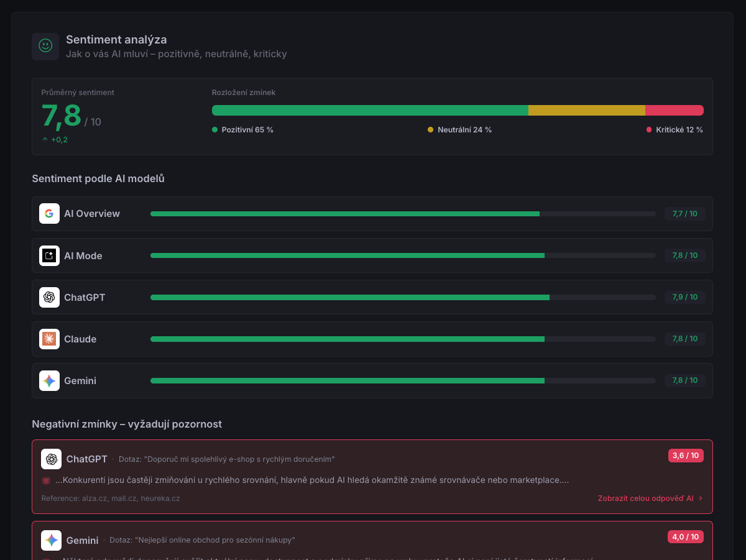Screen dimensions: 746x560
Task: Click the Google logo in AI Overview row
Action: coord(49,214)
